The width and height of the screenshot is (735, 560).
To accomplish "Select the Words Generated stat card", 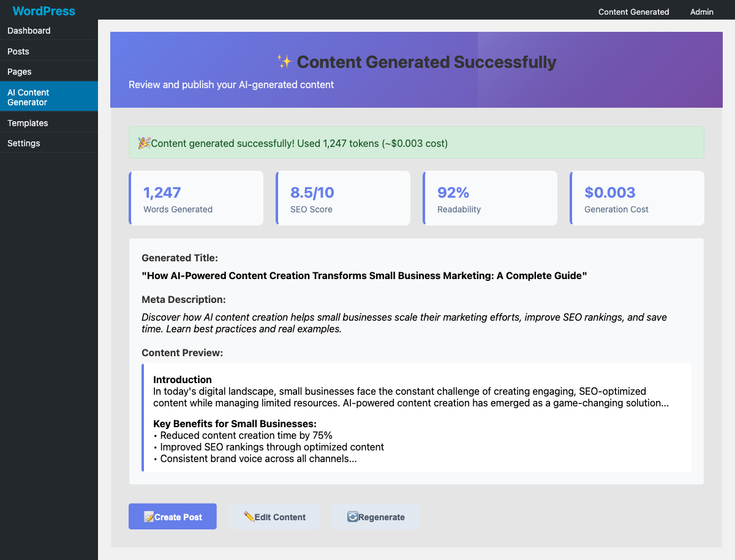I will click(196, 198).
